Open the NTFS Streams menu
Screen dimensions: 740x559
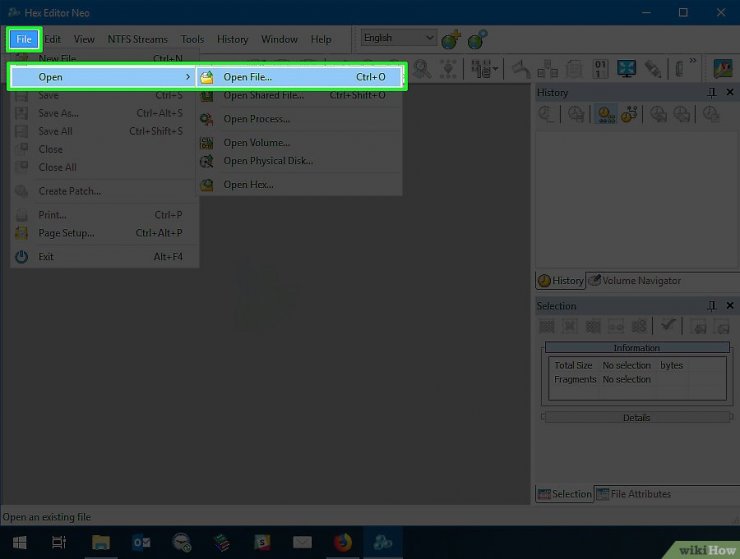click(x=137, y=39)
